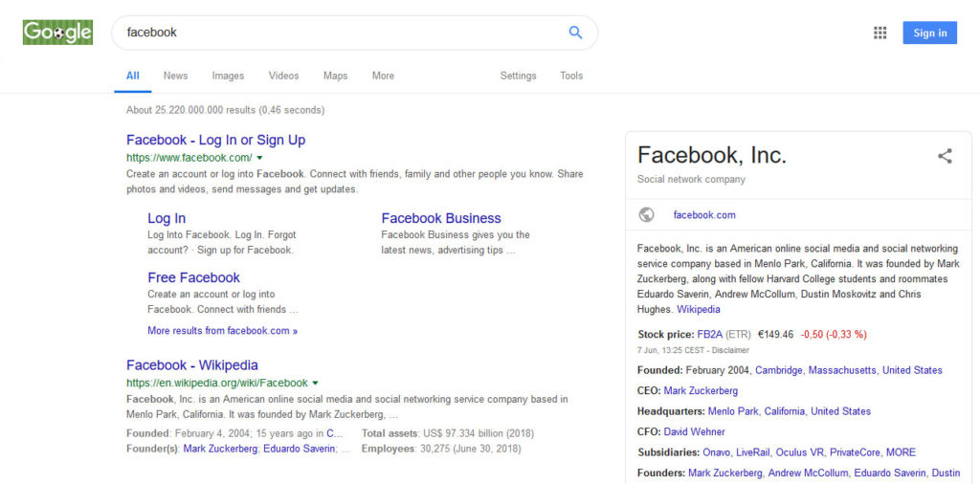Open the Videos tab
The image size is (980, 484).
point(283,76)
